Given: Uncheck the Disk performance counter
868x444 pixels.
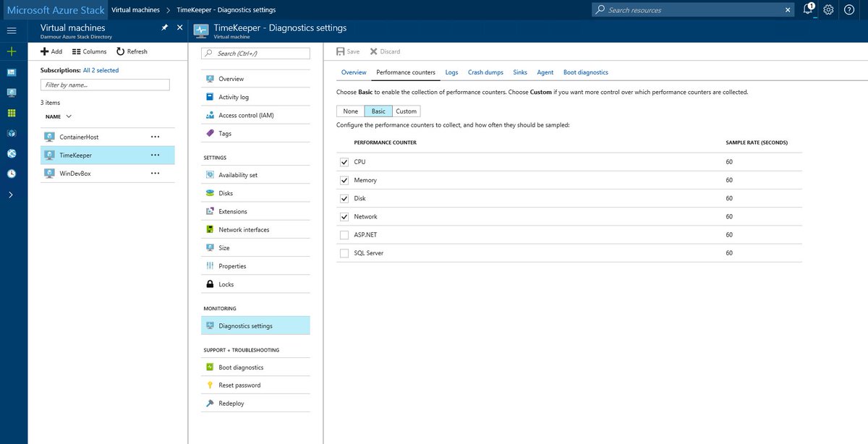Looking at the screenshot, I should (344, 198).
